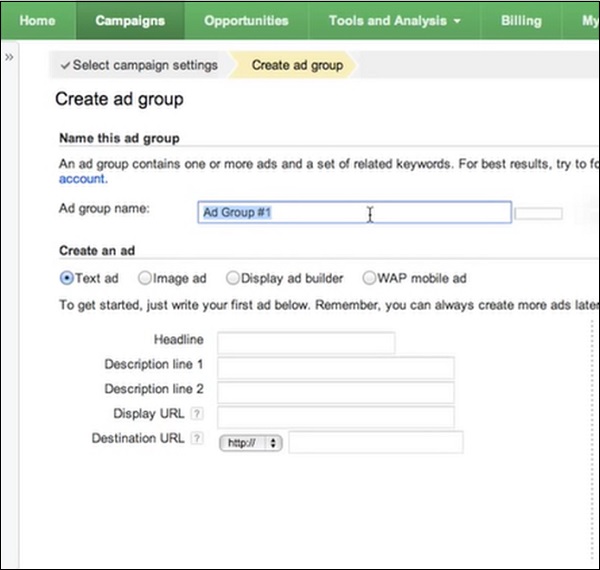The width and height of the screenshot is (600, 570).
Task: Open the http:// protocol dropdown
Action: [x=251, y=442]
